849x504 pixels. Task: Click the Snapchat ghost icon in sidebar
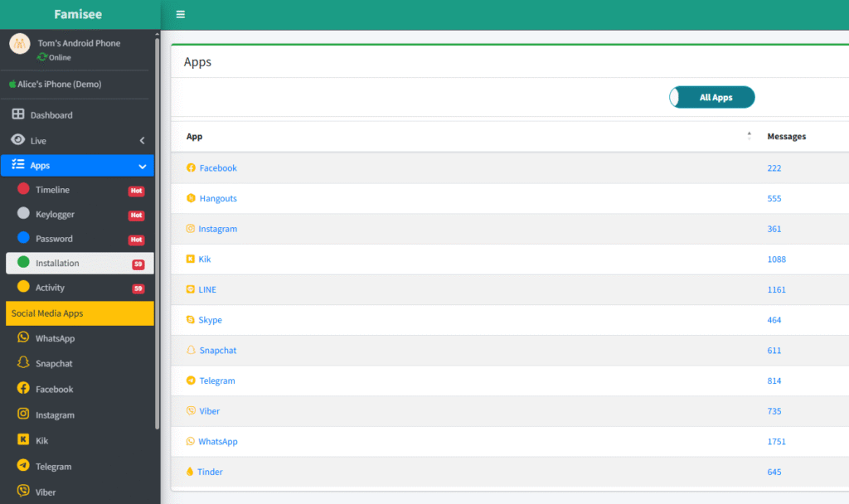click(x=23, y=362)
